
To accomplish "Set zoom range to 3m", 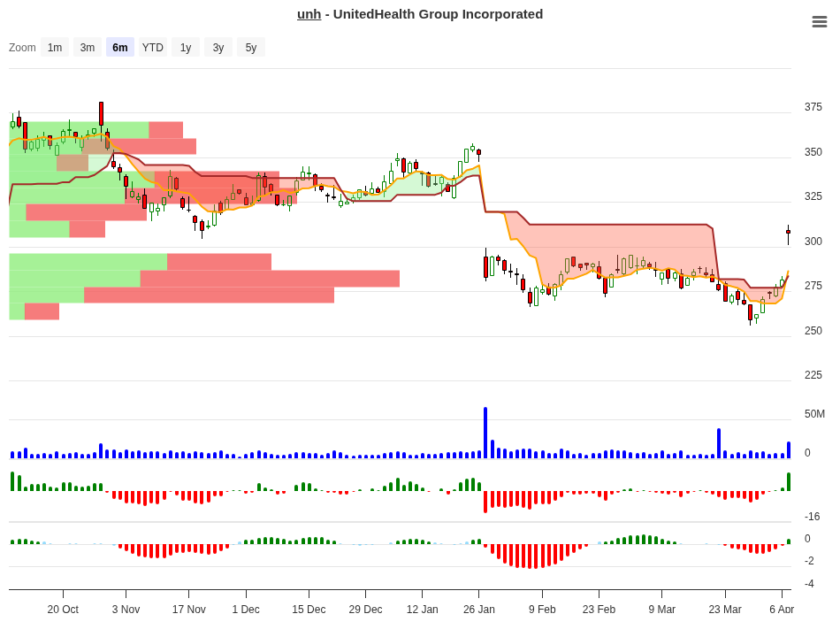I will pos(88,47).
